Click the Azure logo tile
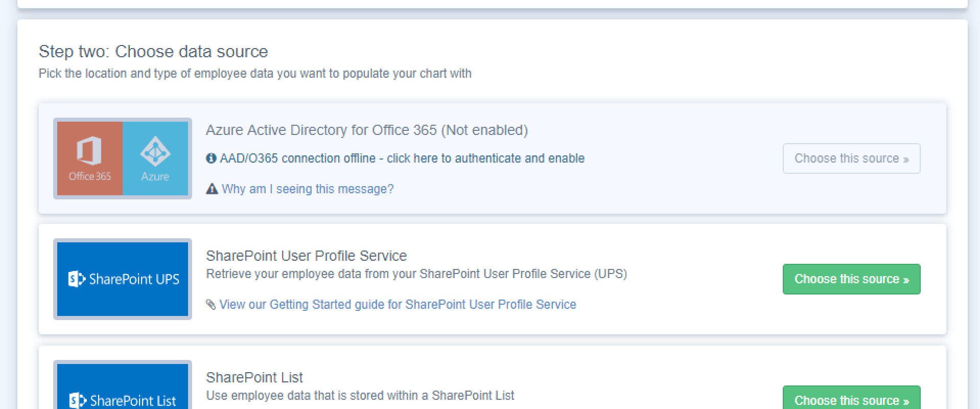980x409 pixels. click(155, 158)
